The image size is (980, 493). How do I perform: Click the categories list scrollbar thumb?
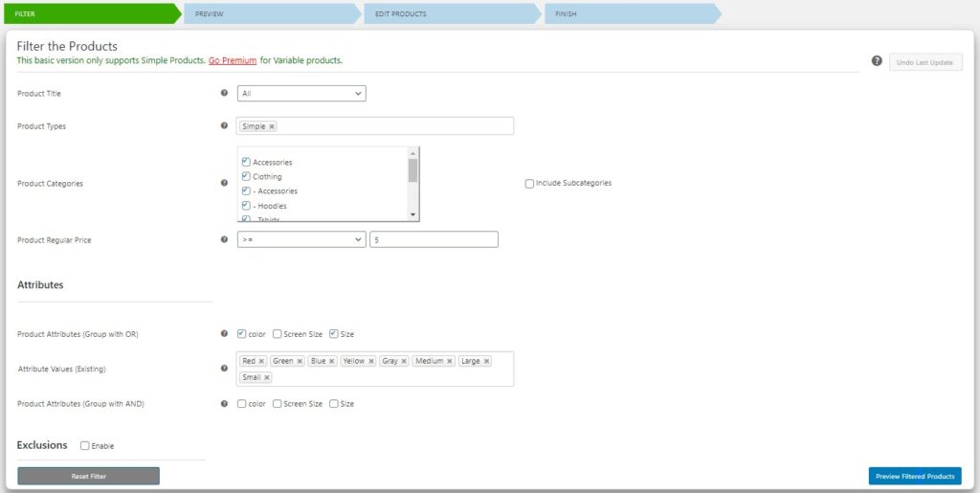pyautogui.click(x=412, y=170)
